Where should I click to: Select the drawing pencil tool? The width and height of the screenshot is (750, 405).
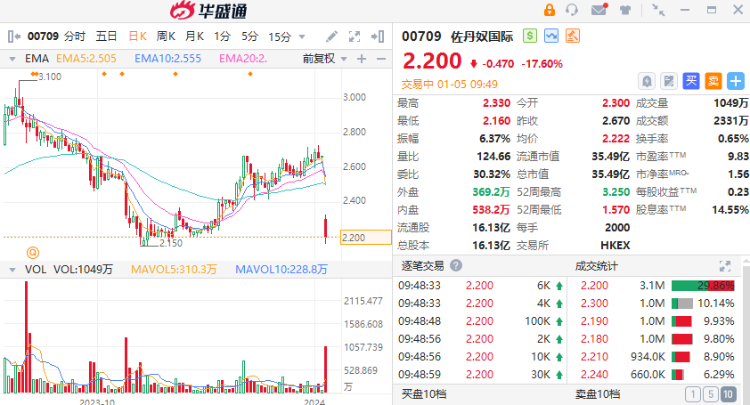(331, 36)
